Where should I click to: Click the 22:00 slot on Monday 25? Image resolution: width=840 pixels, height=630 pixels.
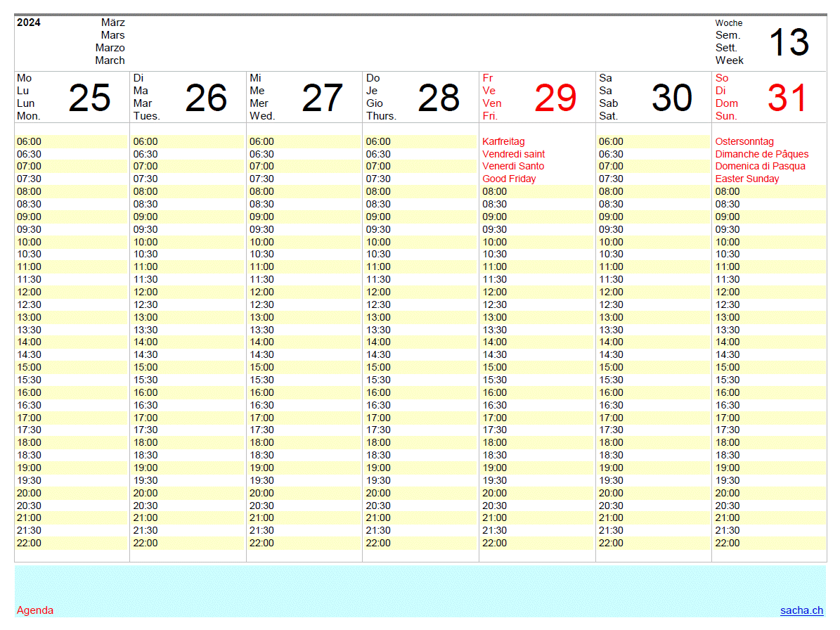[x=71, y=544]
